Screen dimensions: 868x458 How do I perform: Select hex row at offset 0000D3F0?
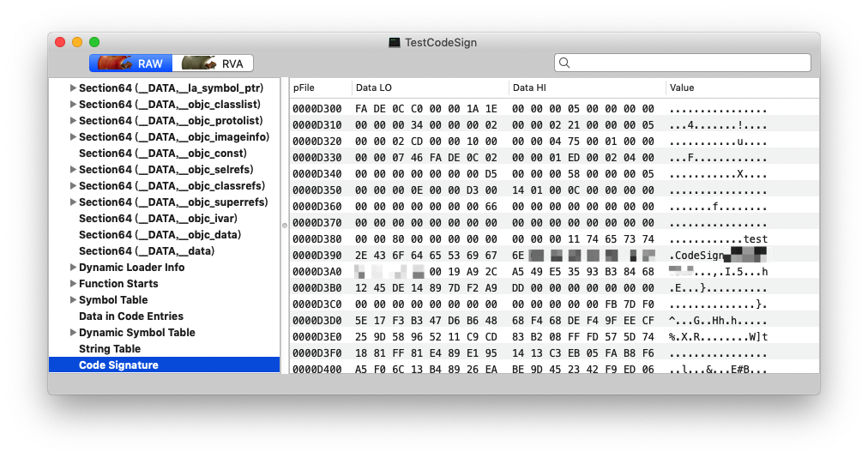tap(554, 353)
